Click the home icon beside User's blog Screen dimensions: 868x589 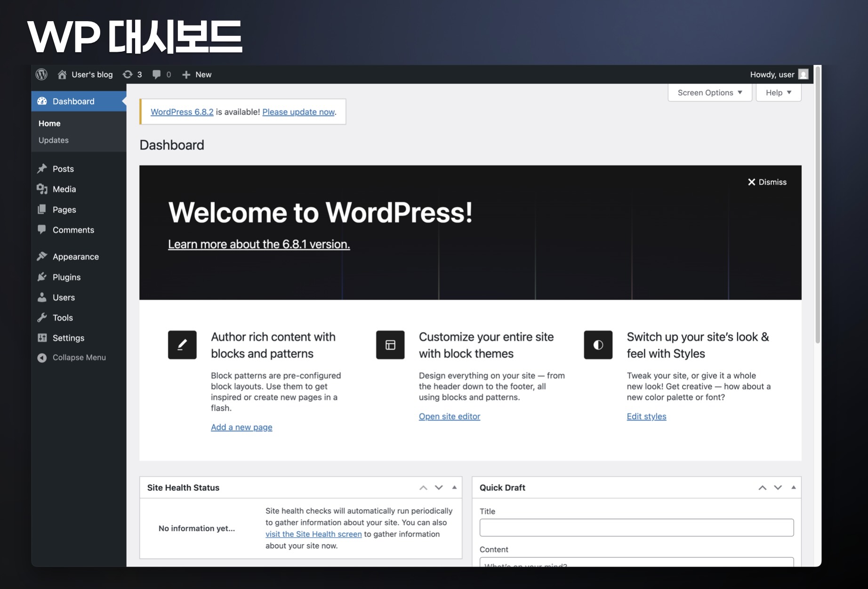62,74
